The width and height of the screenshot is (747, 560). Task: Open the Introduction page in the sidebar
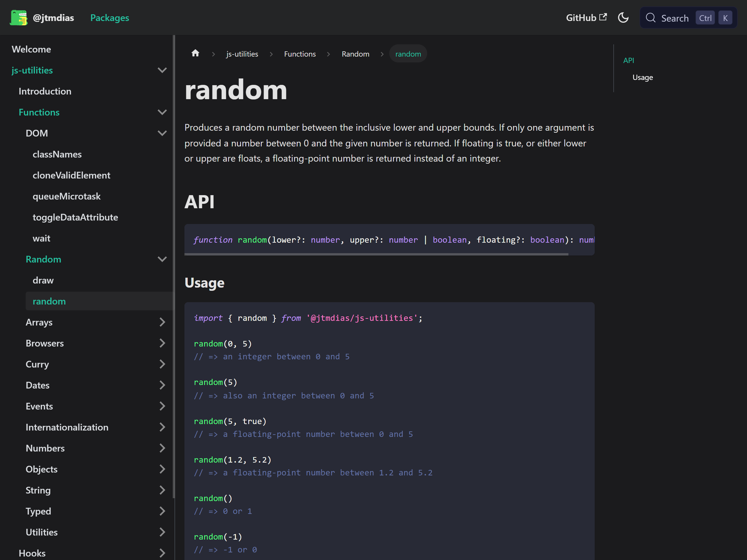click(x=45, y=91)
